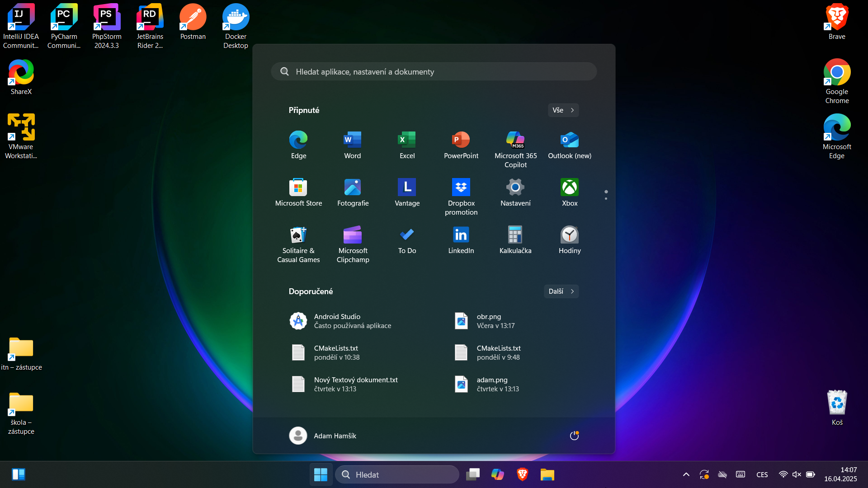Show more recommendations via Další
This screenshot has height=488, width=868.
click(x=560, y=291)
